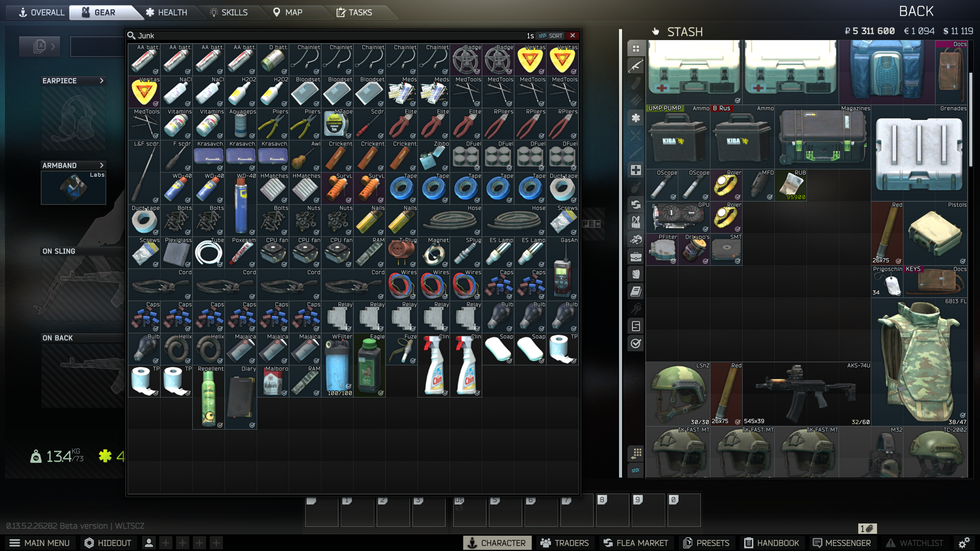Click the blue sort arrows stash icon
The image size is (980, 551).
point(636,470)
